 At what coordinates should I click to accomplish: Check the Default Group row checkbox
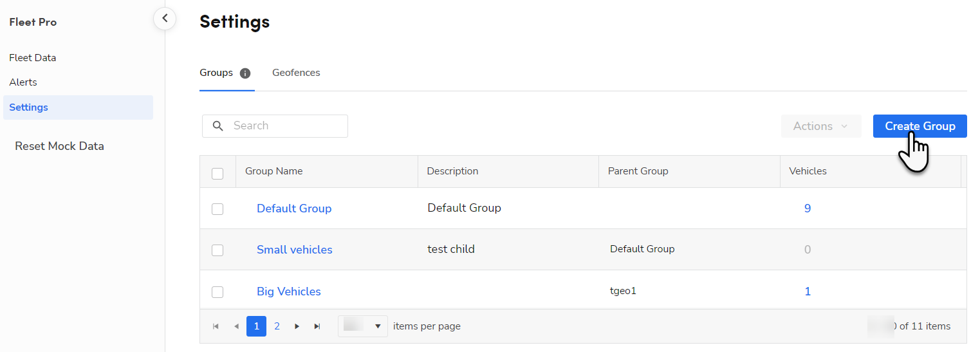(x=217, y=209)
